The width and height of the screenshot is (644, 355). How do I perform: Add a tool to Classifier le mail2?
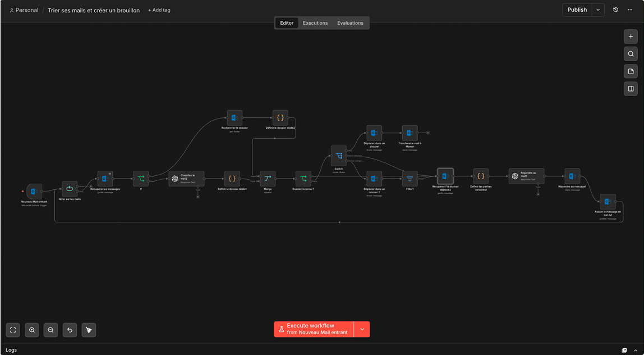(x=197, y=197)
